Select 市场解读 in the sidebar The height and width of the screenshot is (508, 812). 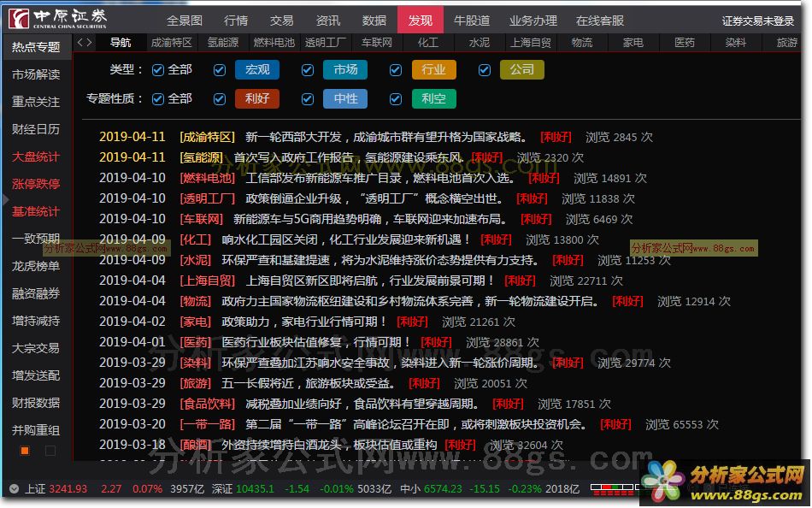click(36, 74)
